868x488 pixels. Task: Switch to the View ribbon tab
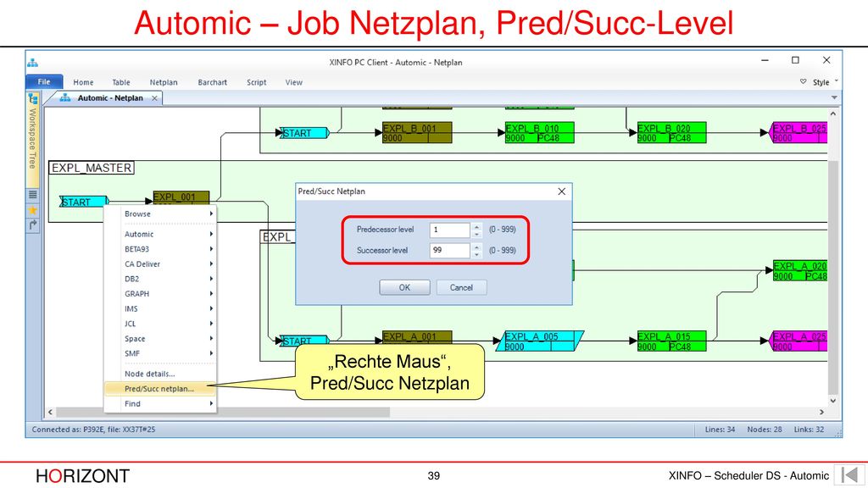pyautogui.click(x=293, y=82)
